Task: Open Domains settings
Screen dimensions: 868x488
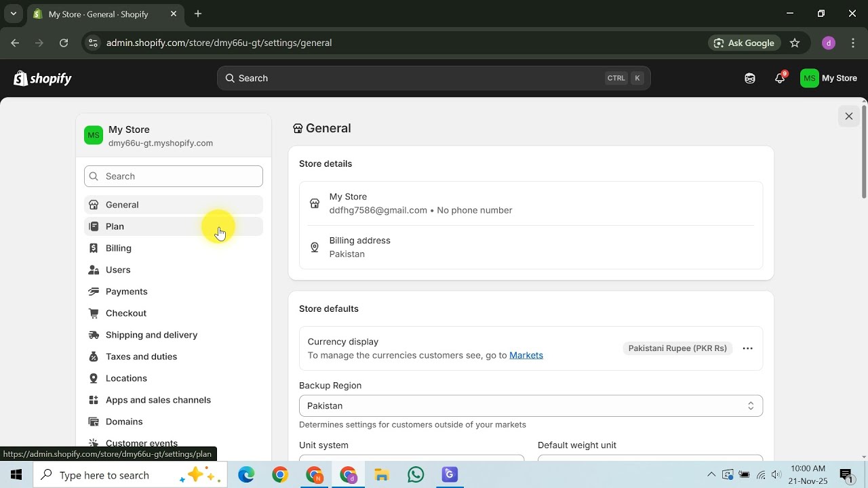Action: point(174,422)
